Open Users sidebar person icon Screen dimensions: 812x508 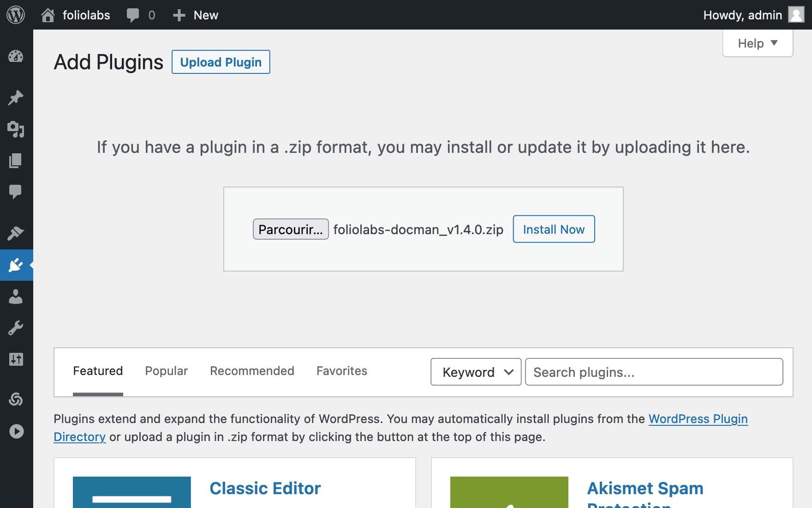point(16,296)
